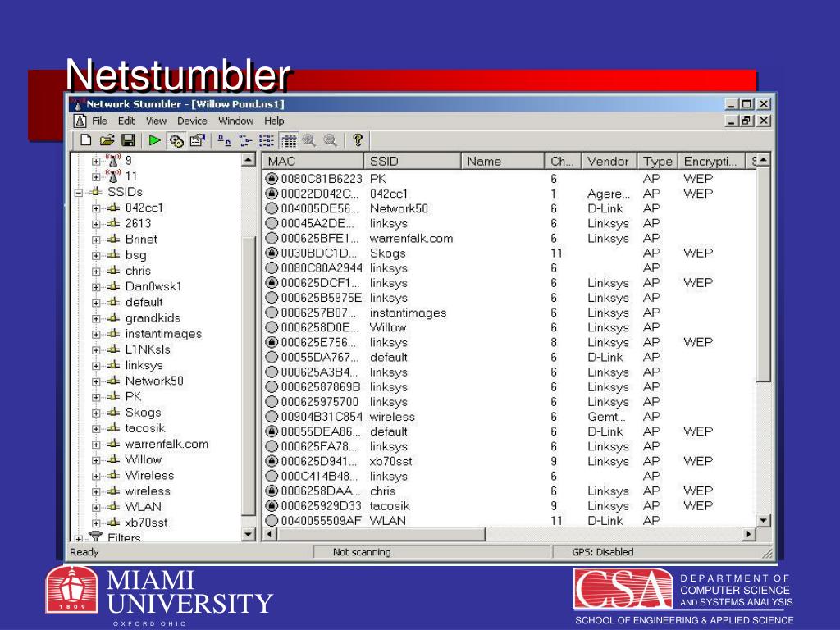
Task: Click status circle for WLAN row
Action: (272, 521)
